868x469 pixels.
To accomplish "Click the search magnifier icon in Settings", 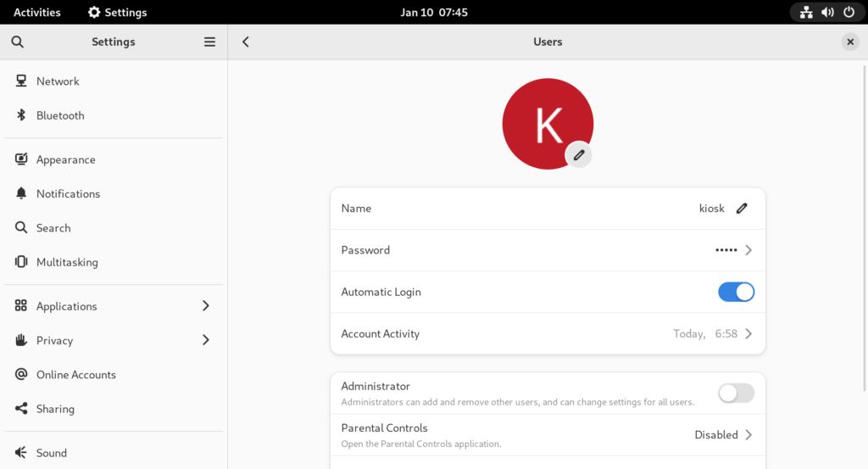I will coord(18,42).
